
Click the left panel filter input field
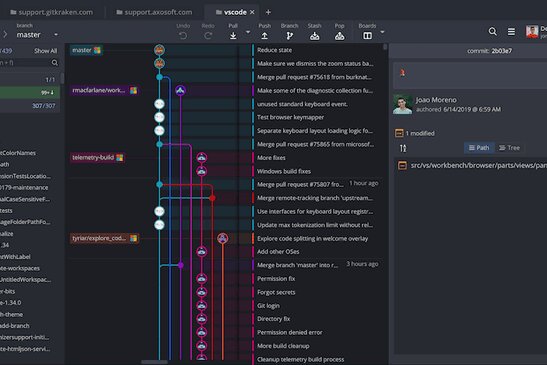click(25, 63)
